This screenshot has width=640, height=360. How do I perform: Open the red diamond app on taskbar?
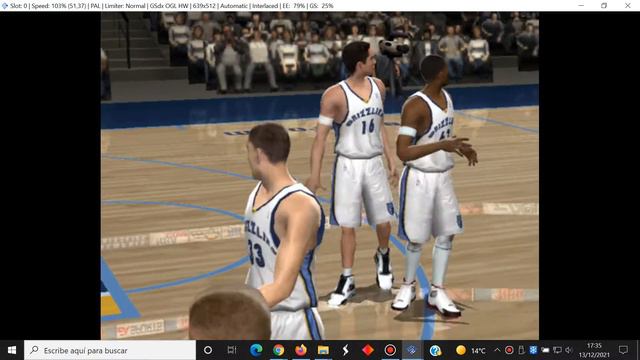(x=368, y=350)
